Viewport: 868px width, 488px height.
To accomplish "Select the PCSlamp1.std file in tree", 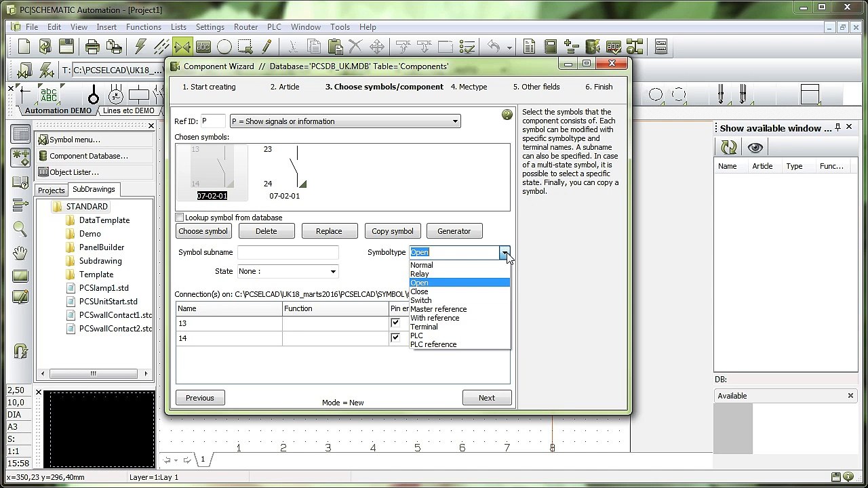I will (103, 288).
